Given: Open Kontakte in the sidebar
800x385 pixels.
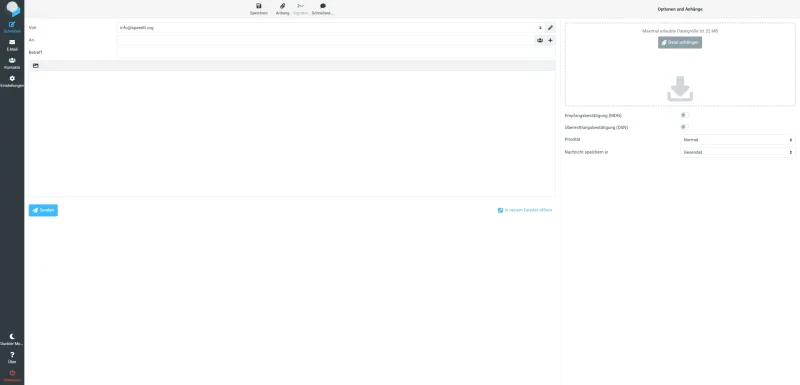Looking at the screenshot, I should [x=12, y=63].
